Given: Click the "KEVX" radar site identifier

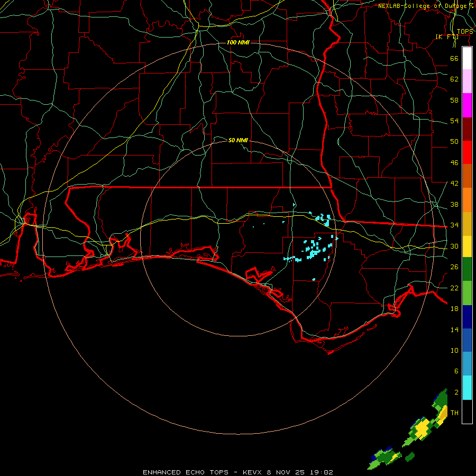Looking at the screenshot, I should (x=253, y=472).
